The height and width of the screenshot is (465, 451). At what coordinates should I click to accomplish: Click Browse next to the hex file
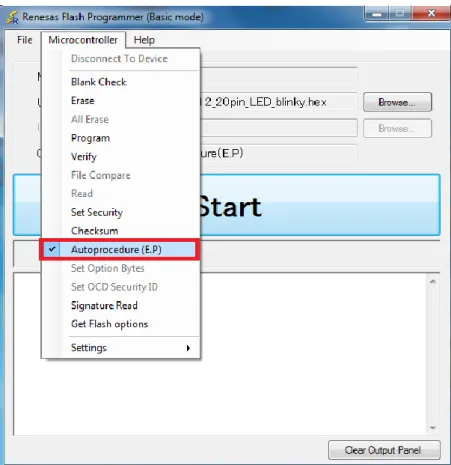click(397, 102)
